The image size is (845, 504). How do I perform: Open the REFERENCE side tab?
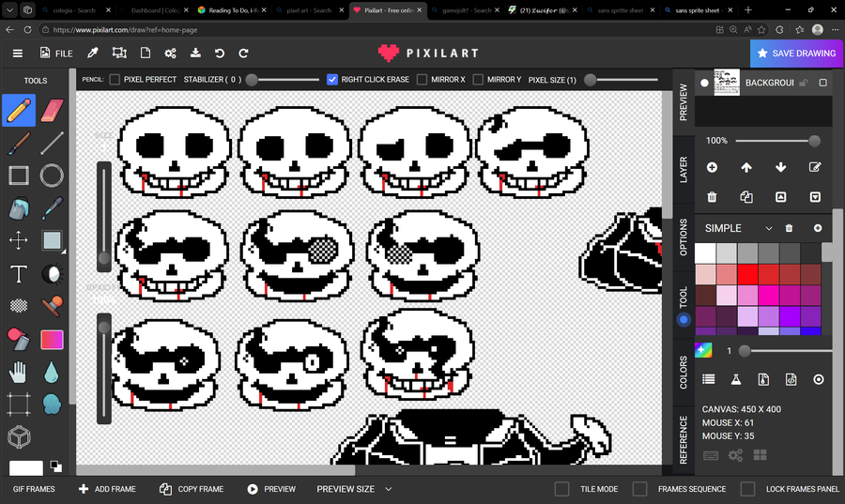pos(684,439)
